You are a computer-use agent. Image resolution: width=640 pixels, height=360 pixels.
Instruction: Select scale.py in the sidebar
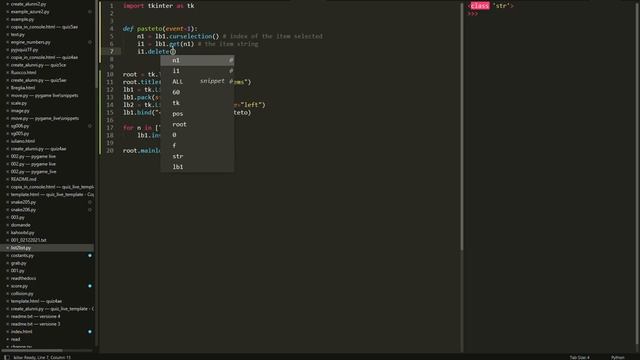click(x=19, y=103)
